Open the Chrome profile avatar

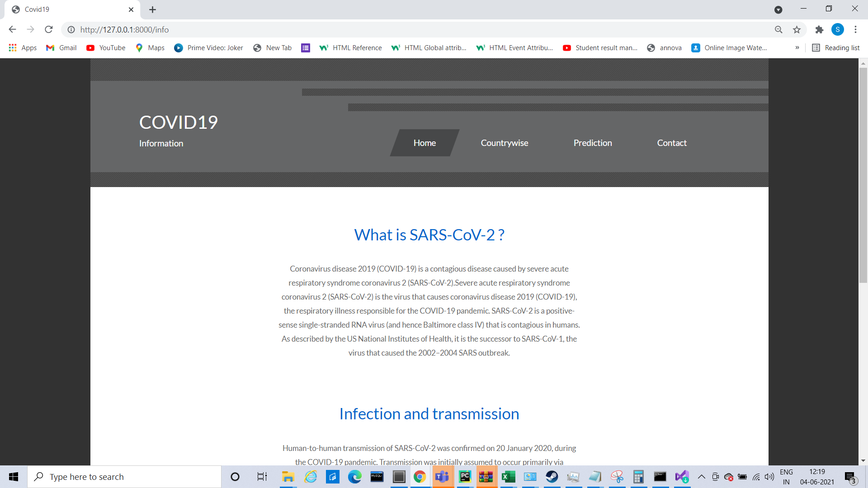pos(837,29)
